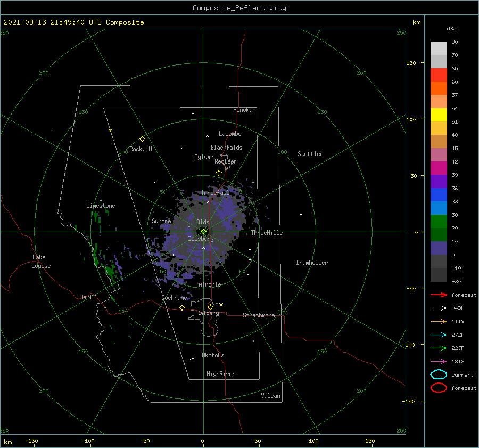Click the Drumheller town label
The image size is (479, 448).
pos(312,263)
